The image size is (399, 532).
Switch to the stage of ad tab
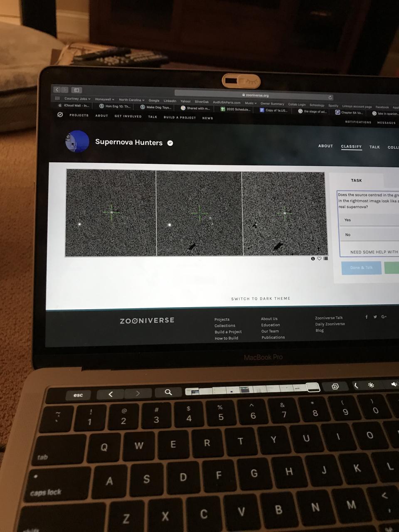click(x=313, y=111)
